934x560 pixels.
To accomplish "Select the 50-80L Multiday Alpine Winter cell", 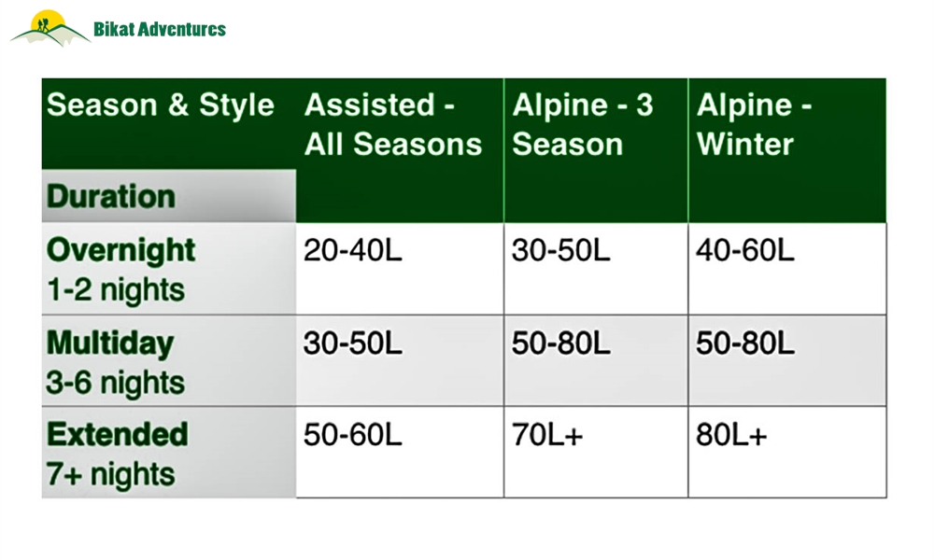I will tap(786, 360).
